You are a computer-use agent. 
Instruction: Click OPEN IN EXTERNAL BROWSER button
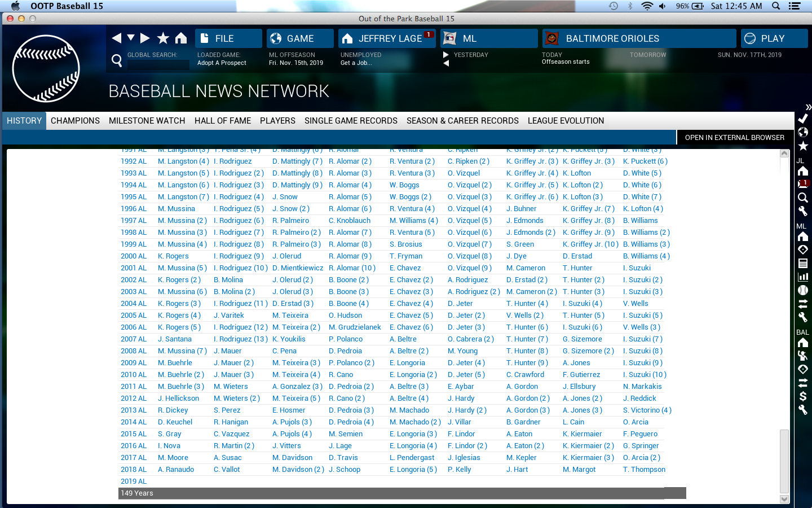tap(734, 137)
